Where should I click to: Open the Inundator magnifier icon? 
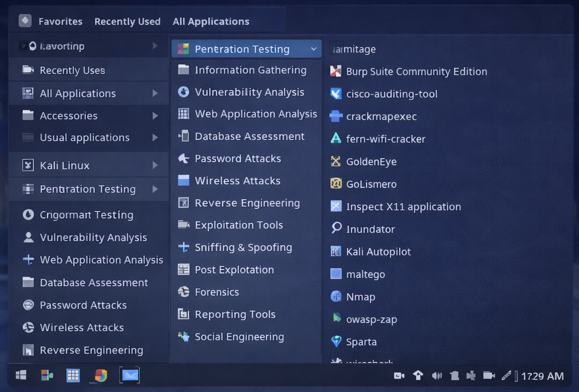click(x=335, y=229)
